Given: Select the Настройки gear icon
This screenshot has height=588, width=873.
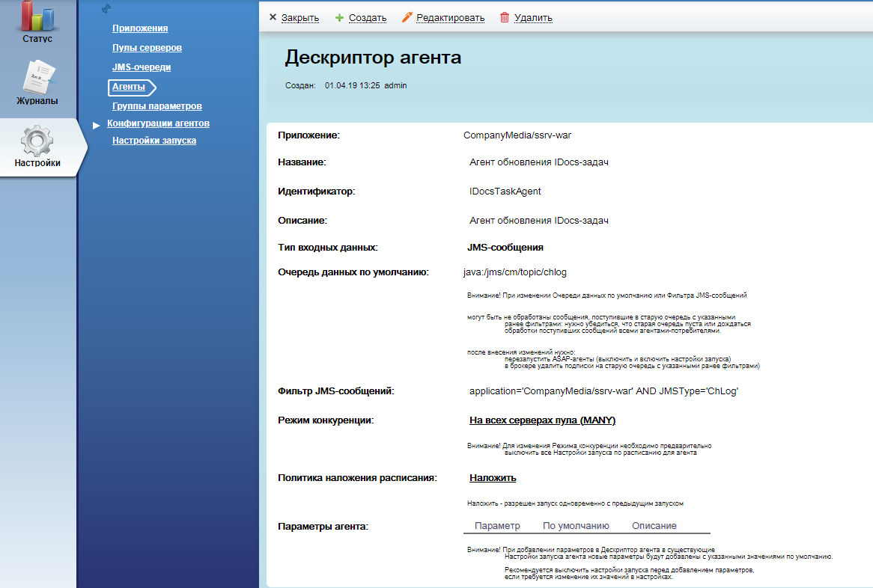Looking at the screenshot, I should (37, 140).
